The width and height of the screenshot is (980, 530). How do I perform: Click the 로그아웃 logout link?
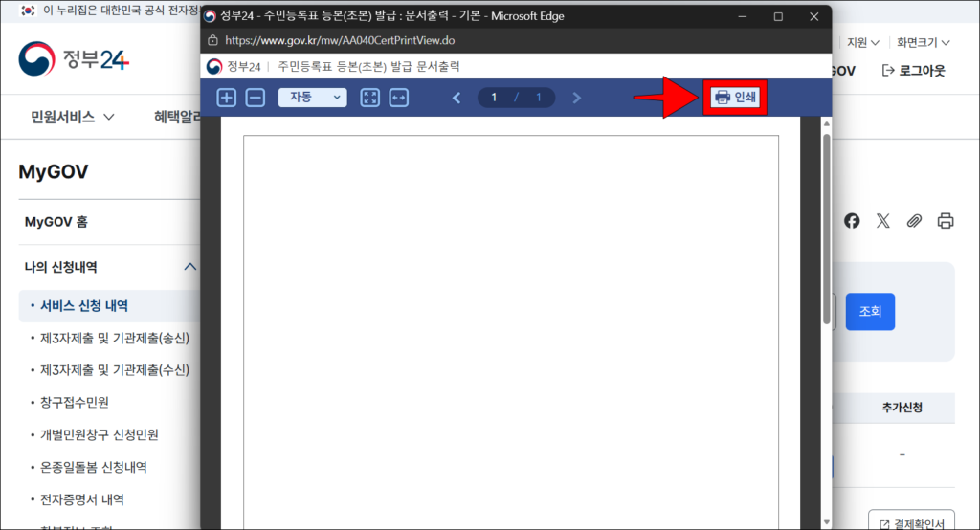[x=913, y=71]
